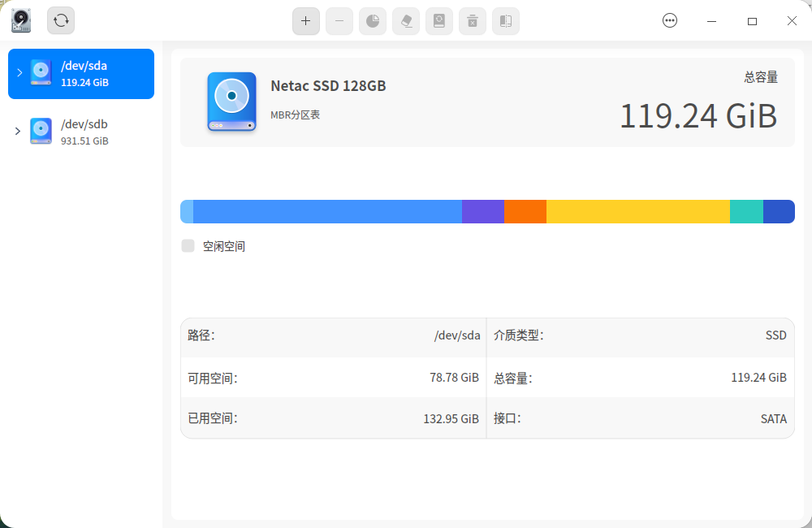The height and width of the screenshot is (528, 812).
Task: Click the refresh disks button
Action: coord(61,21)
